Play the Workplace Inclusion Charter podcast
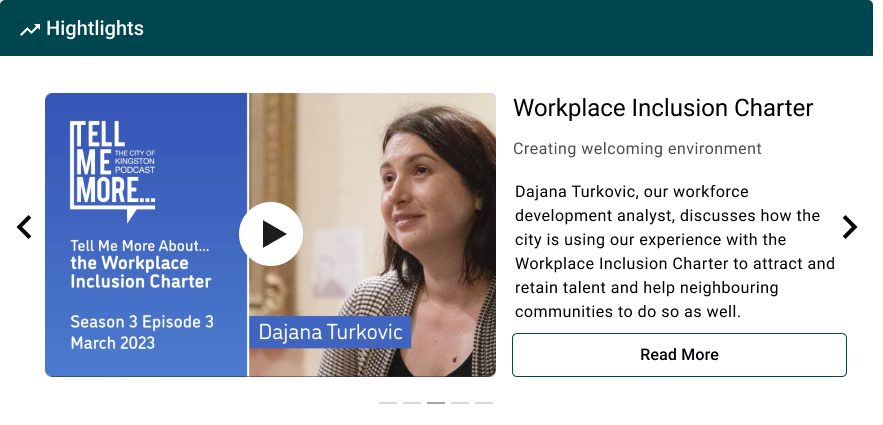The image size is (883, 425). [x=270, y=234]
